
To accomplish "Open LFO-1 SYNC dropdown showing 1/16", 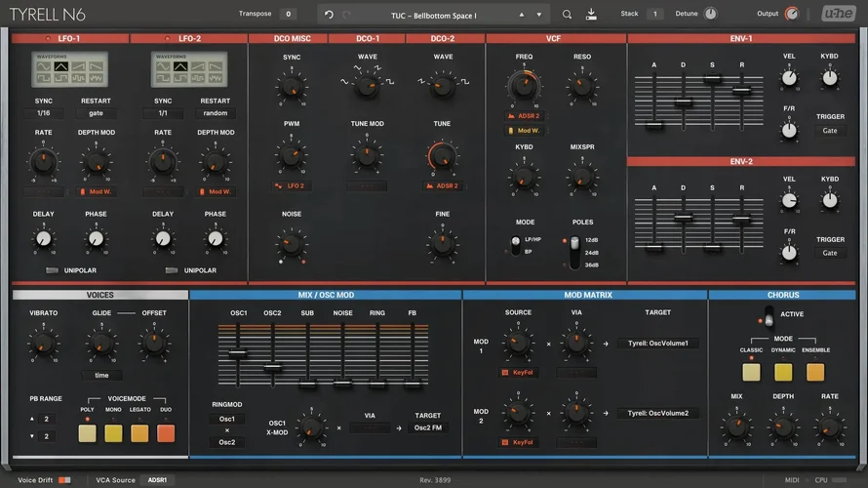I will point(44,113).
